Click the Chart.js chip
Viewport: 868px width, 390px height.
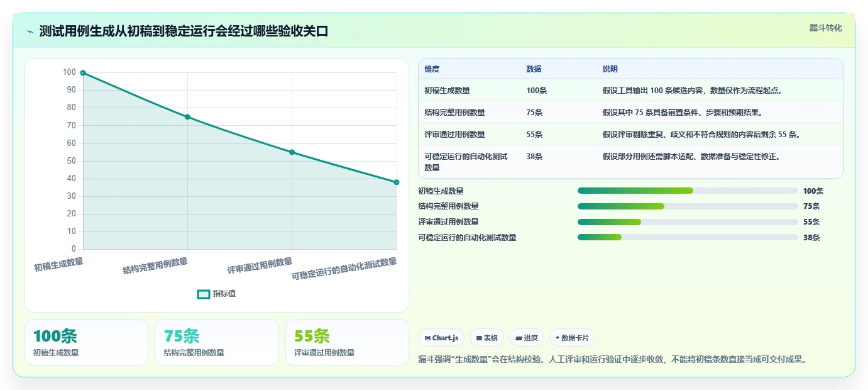coord(441,338)
